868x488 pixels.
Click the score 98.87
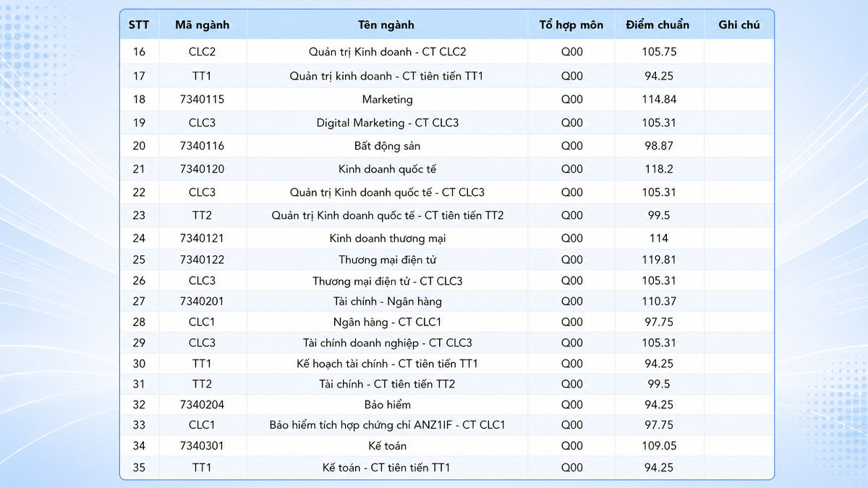[659, 145]
